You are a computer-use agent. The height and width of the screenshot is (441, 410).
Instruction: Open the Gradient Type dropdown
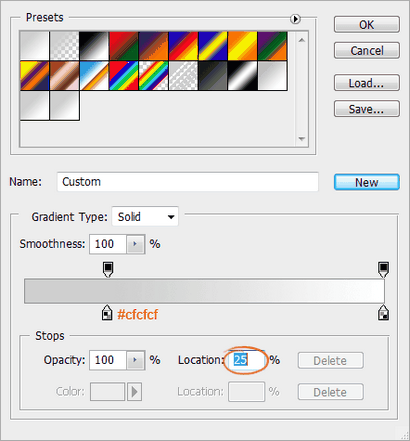coord(145,217)
